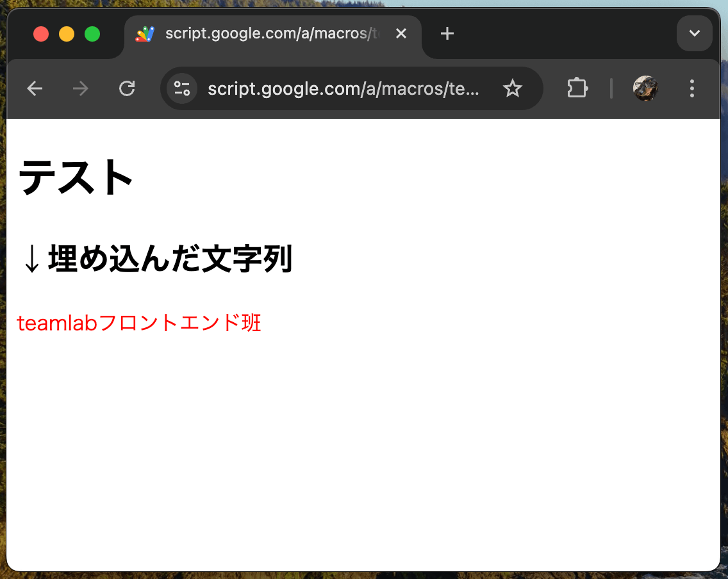Expand the tab search dropdown
Image resolution: width=728 pixels, height=579 pixels.
click(x=695, y=33)
